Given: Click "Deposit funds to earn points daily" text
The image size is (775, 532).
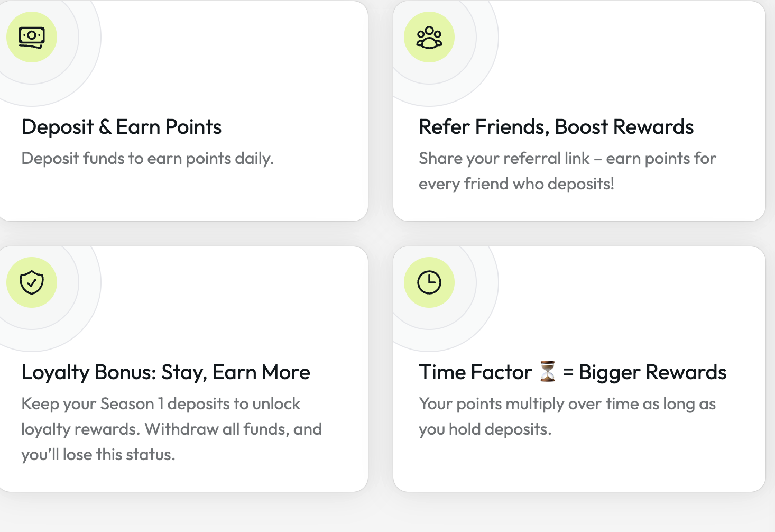Looking at the screenshot, I should 147,159.
